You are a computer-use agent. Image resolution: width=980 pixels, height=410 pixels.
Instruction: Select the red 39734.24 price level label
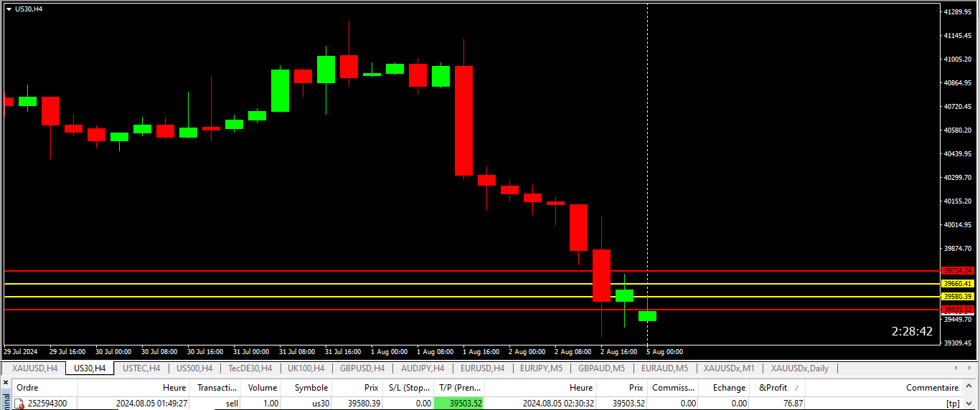[x=958, y=271]
